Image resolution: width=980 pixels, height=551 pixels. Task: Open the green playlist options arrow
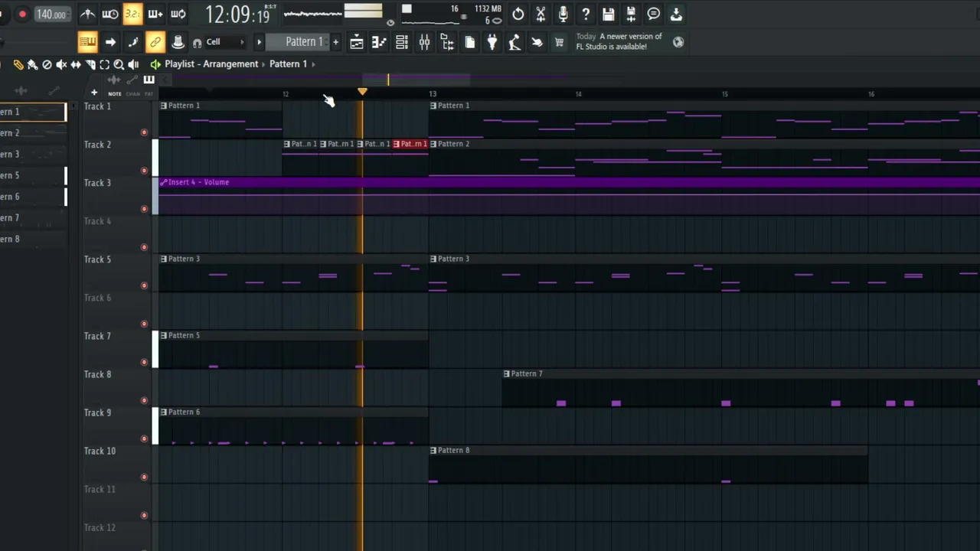[x=155, y=64]
